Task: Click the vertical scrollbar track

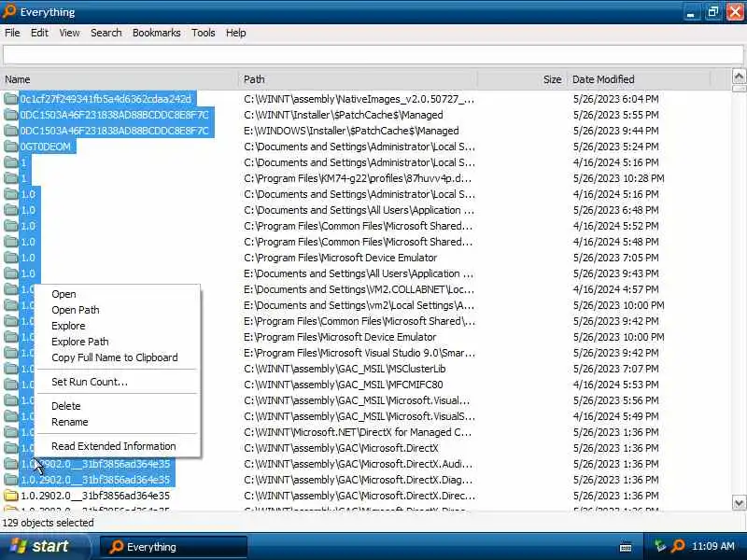Action: click(x=739, y=293)
